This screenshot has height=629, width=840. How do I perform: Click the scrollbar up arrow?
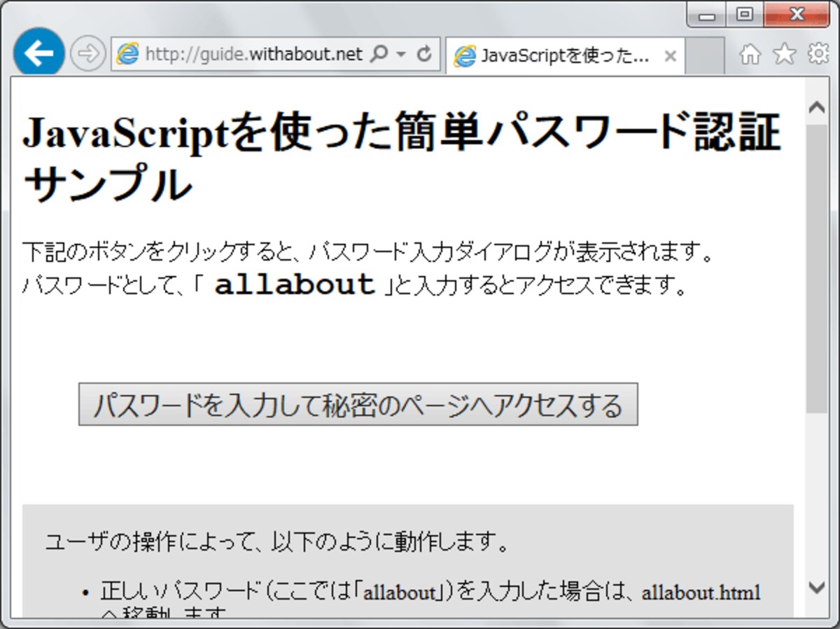(817, 107)
